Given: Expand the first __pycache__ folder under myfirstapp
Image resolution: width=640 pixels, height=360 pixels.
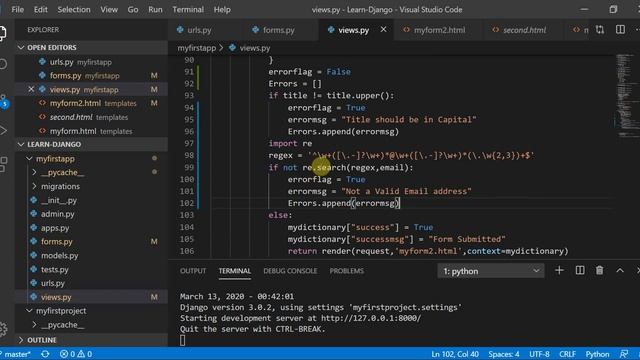Looking at the screenshot, I should tap(91, 172).
